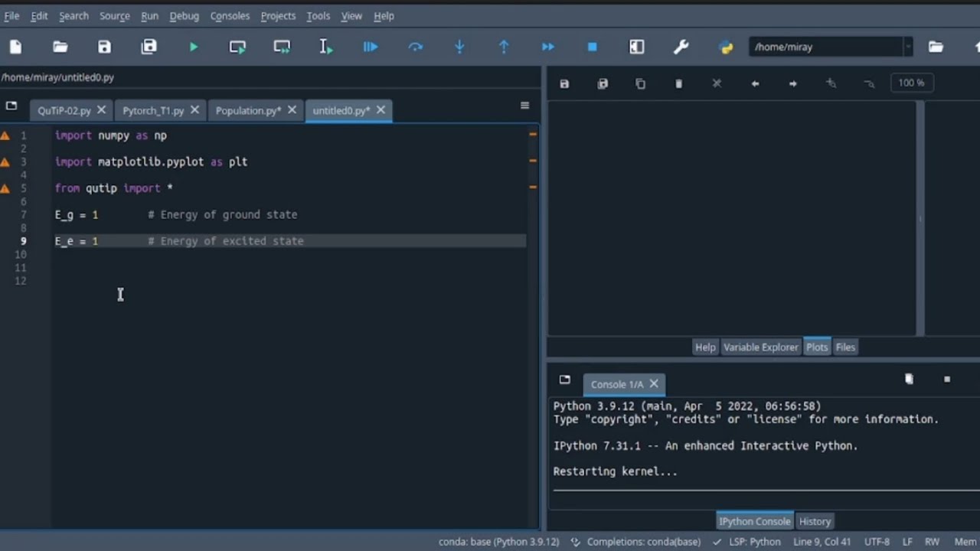The height and width of the screenshot is (551, 980).
Task: Close the Console 1/A tab
Action: point(654,383)
